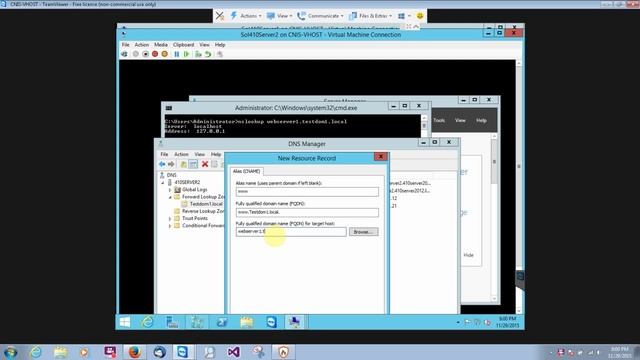Select Conditional Forwarders in the tree

point(203,225)
